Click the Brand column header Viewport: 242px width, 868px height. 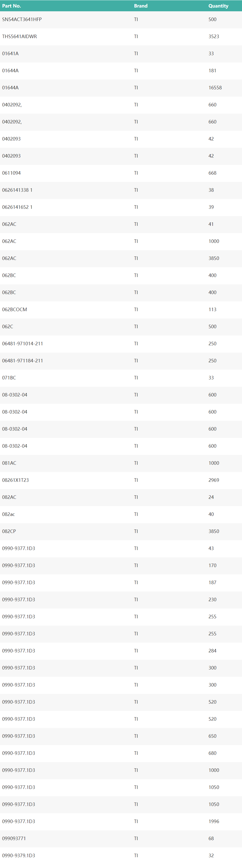click(x=141, y=6)
